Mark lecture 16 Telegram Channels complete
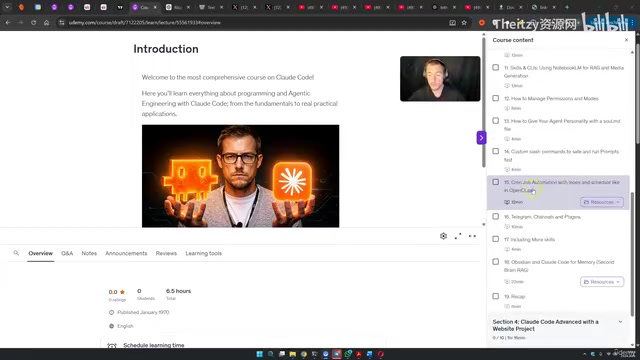Viewport: 640px width, 360px height. (496, 217)
